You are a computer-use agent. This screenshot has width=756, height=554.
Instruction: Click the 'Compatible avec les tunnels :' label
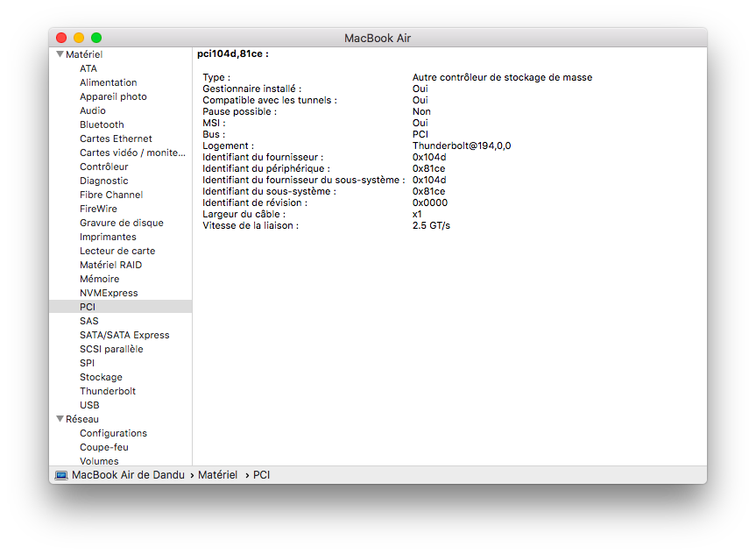270,100
